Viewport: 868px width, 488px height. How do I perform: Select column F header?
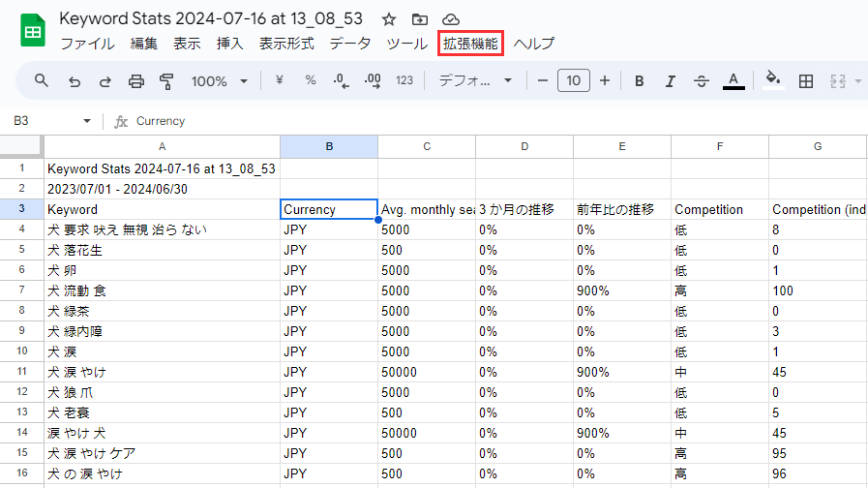[720, 147]
